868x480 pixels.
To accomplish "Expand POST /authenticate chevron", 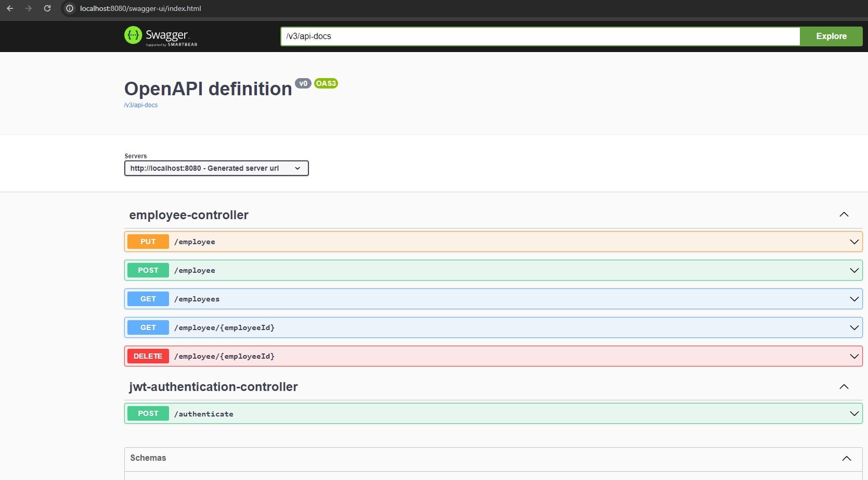I will click(x=854, y=413).
